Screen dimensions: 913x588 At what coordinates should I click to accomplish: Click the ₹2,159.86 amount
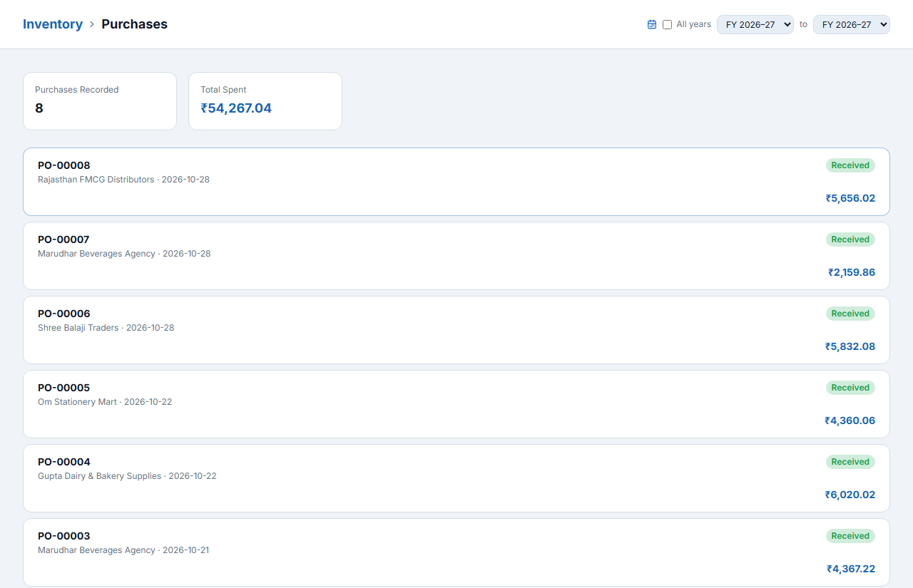pos(852,272)
